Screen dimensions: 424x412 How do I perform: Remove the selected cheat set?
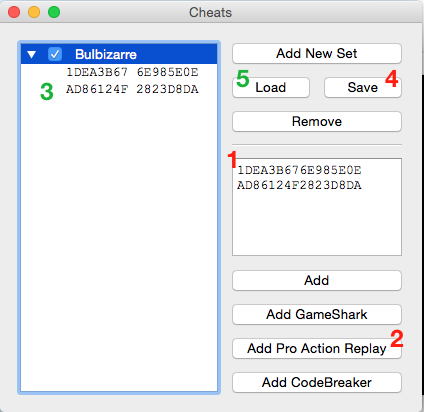[x=317, y=121]
